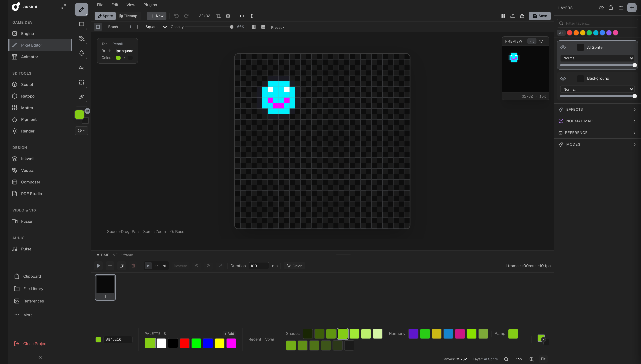This screenshot has width=641, height=364.
Task: Open AI Sprite blend mode dropdown
Action: click(597, 58)
